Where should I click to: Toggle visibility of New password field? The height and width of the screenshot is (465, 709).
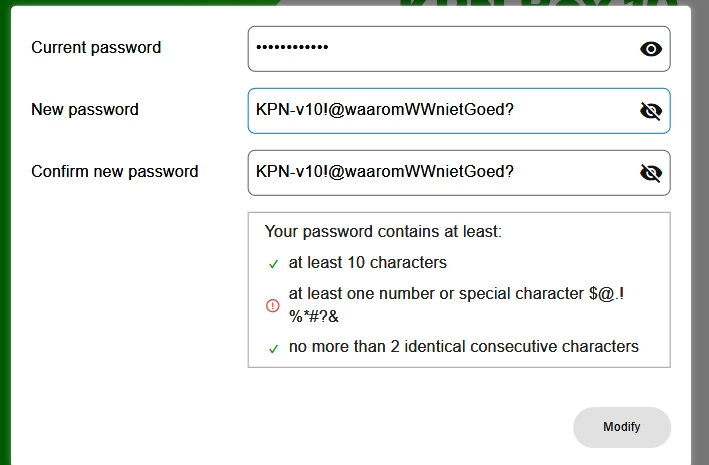click(651, 111)
